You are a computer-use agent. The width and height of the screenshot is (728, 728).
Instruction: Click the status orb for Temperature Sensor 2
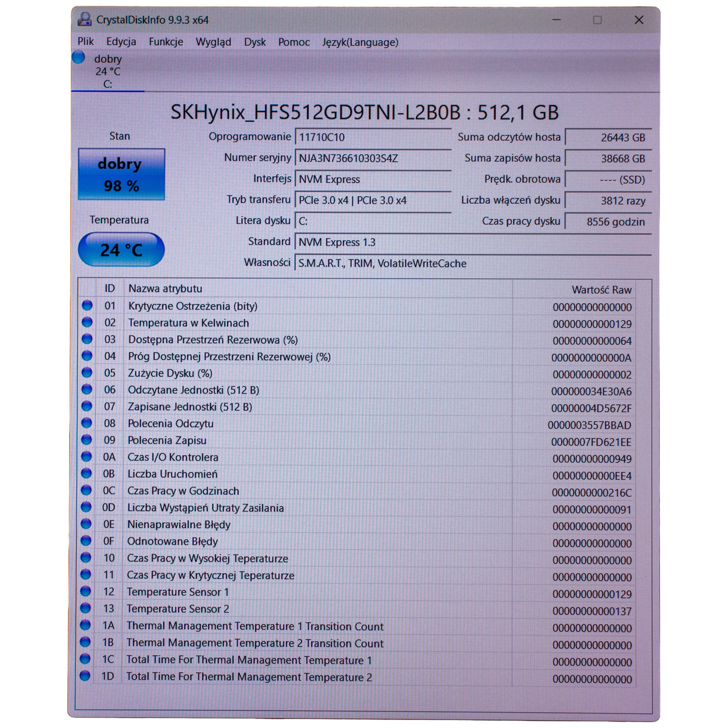pyautogui.click(x=86, y=608)
